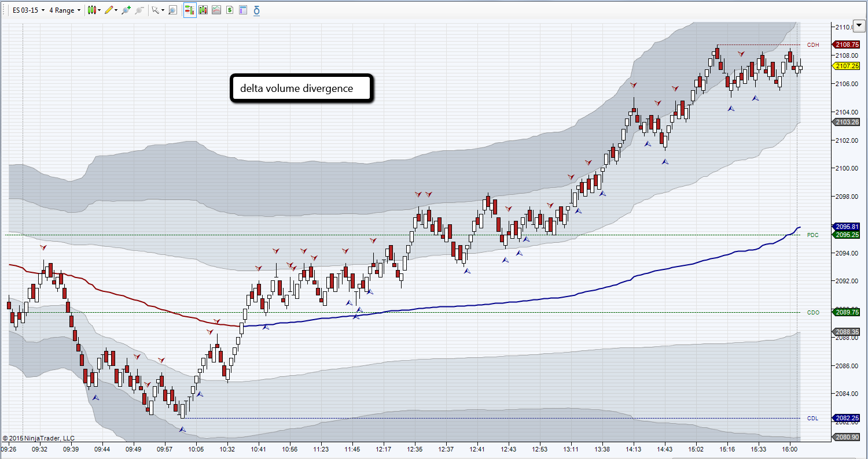Click the 2100.00 price axis label
Image resolution: width=868 pixels, height=459 pixels.
pyautogui.click(x=845, y=168)
